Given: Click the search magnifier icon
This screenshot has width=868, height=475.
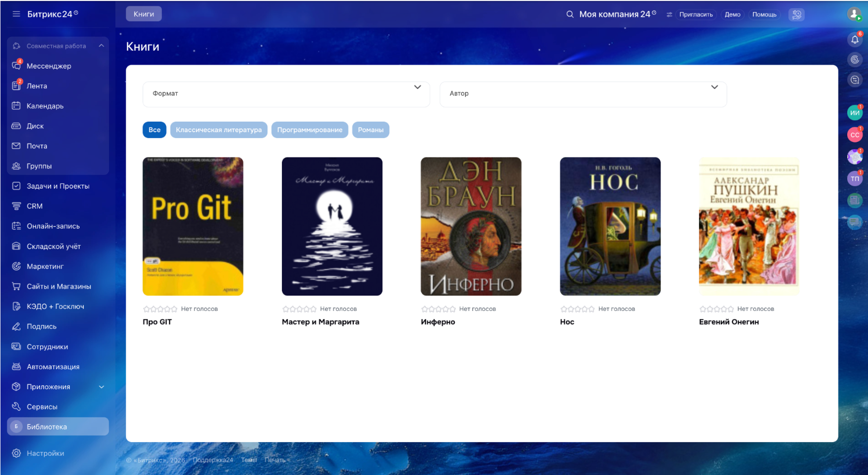Looking at the screenshot, I should click(x=570, y=14).
